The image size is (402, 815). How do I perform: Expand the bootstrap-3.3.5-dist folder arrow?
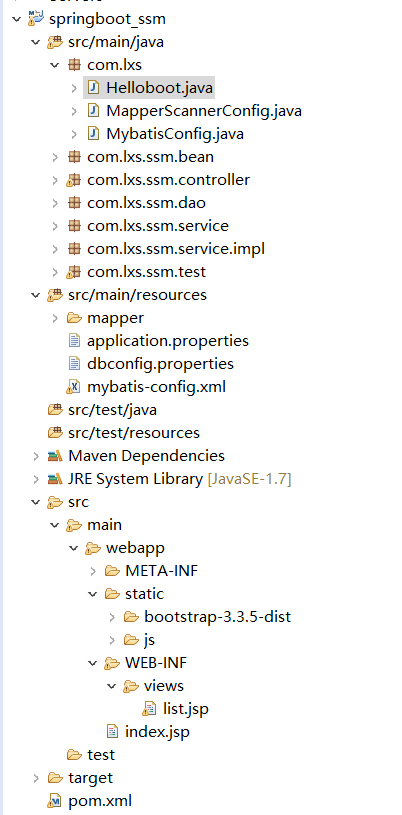point(113,617)
